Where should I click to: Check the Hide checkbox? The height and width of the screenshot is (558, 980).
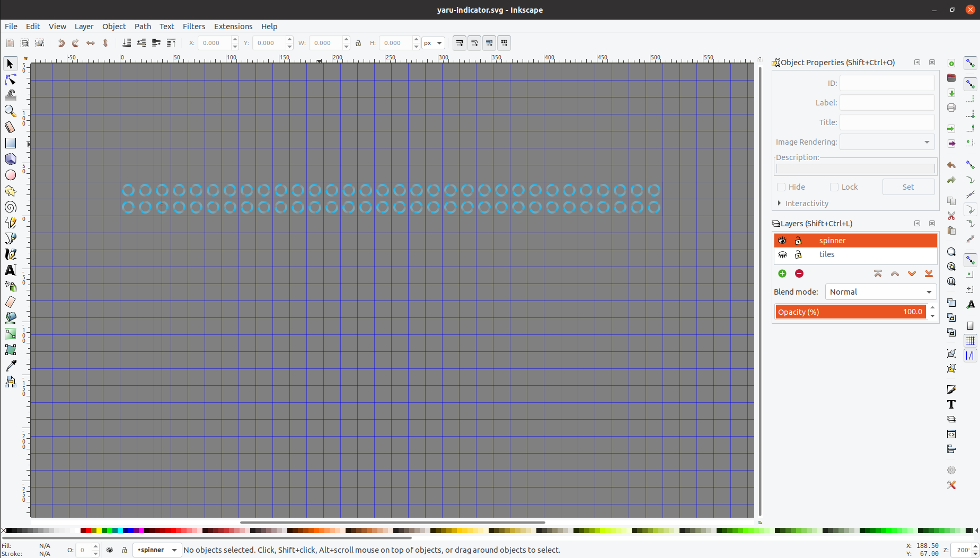click(x=781, y=187)
